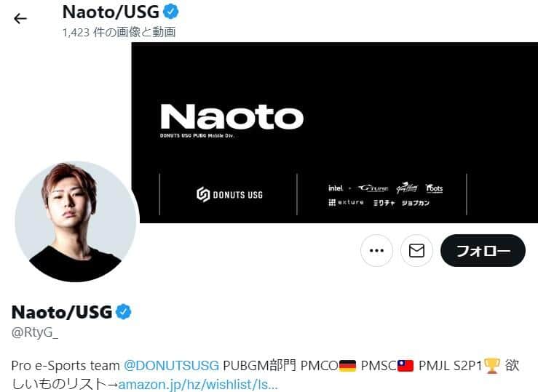Open Naoto's round profile photo
The width and height of the screenshot is (538, 392).
77,221
